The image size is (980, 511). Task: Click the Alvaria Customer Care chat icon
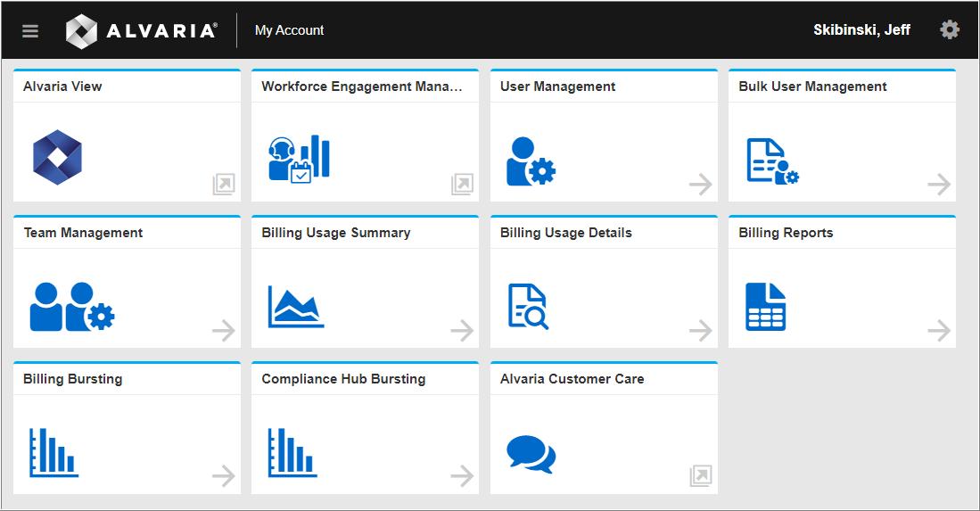tap(531, 453)
